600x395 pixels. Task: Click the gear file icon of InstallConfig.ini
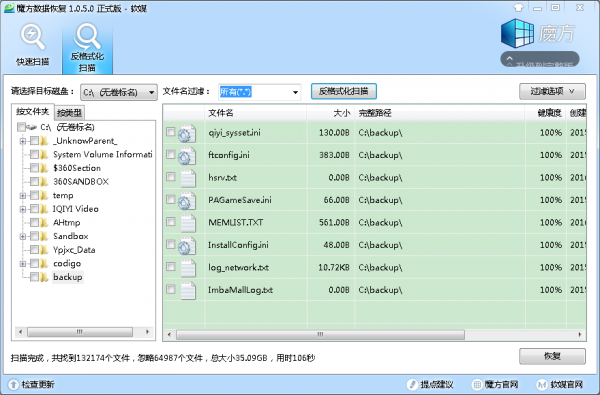tap(187, 245)
